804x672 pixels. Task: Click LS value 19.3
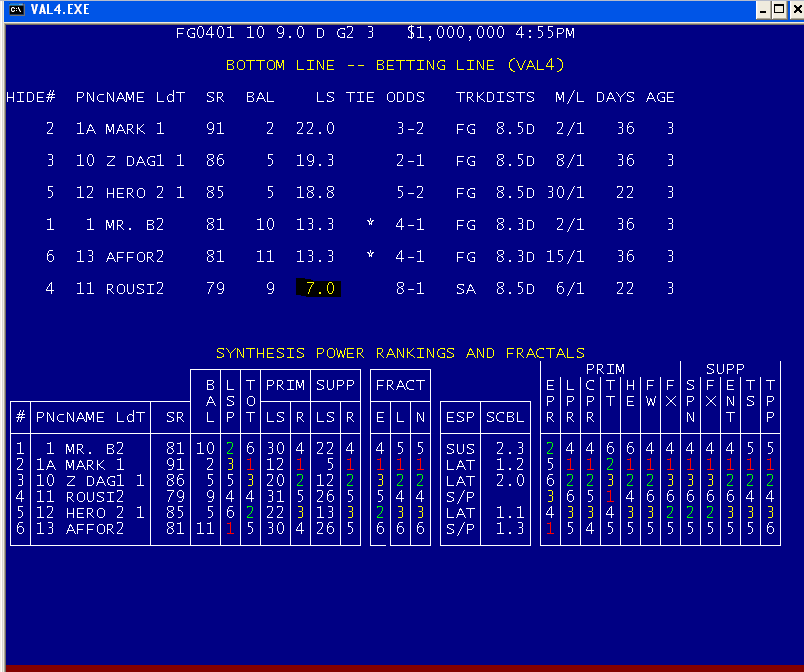[x=315, y=161]
